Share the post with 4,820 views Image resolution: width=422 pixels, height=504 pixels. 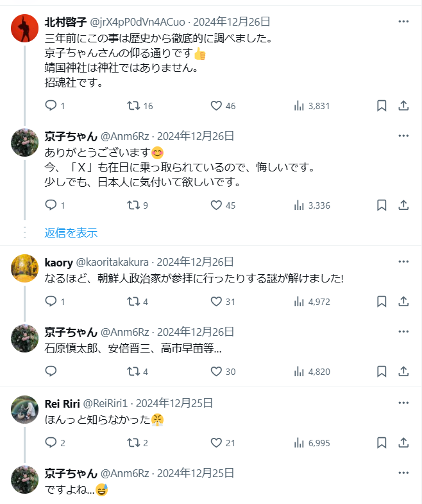pos(403,371)
